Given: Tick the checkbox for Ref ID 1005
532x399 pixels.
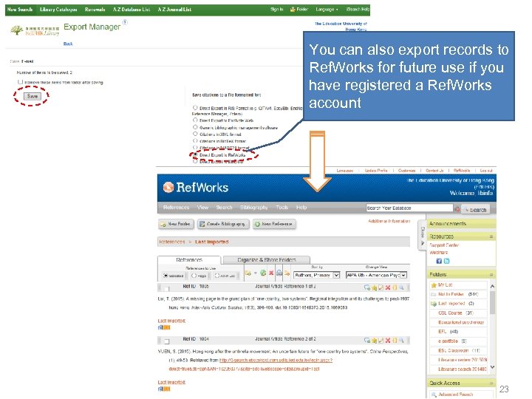Looking at the screenshot, I should point(166,289).
